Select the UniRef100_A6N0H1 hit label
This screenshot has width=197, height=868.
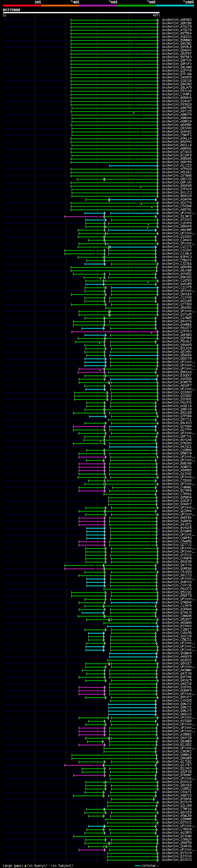click(177, 149)
